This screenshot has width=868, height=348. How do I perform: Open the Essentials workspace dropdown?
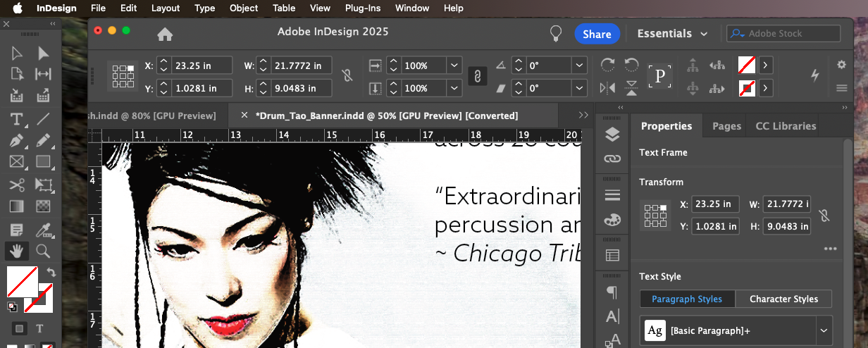673,34
